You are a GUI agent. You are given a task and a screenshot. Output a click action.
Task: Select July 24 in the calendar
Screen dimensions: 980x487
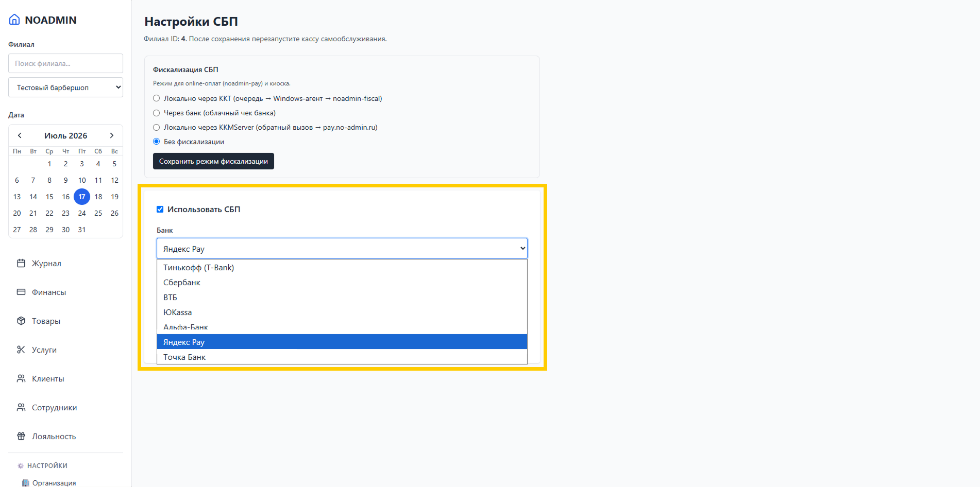coord(82,213)
